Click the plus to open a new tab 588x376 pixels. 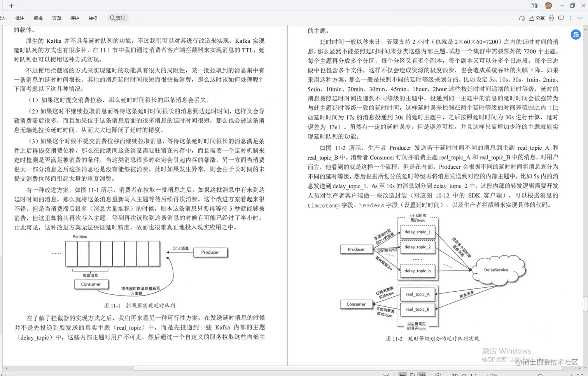pos(11,5)
